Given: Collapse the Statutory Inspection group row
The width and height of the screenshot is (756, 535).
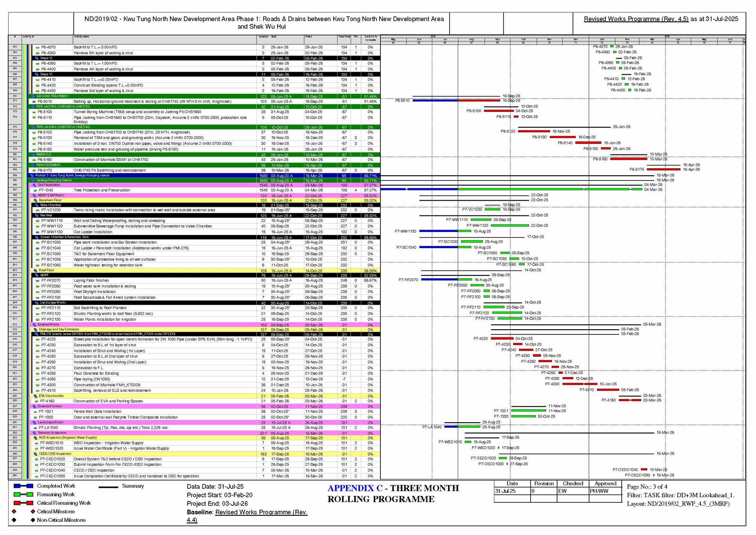Looking at the screenshot, I should (x=34, y=433).
